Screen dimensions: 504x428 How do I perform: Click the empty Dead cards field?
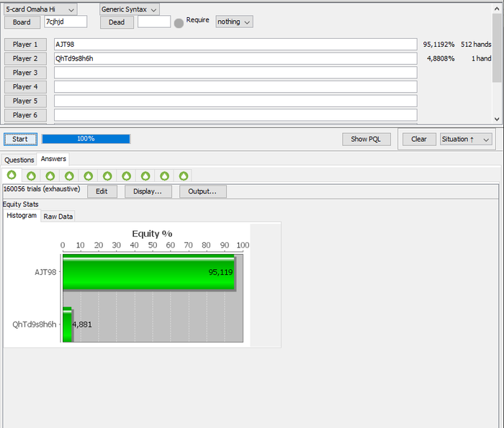(154, 22)
